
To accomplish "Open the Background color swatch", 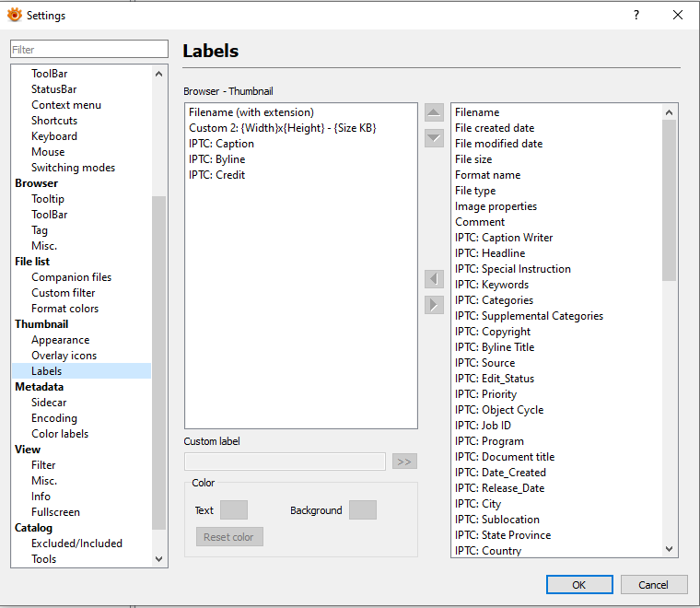I will [x=363, y=509].
